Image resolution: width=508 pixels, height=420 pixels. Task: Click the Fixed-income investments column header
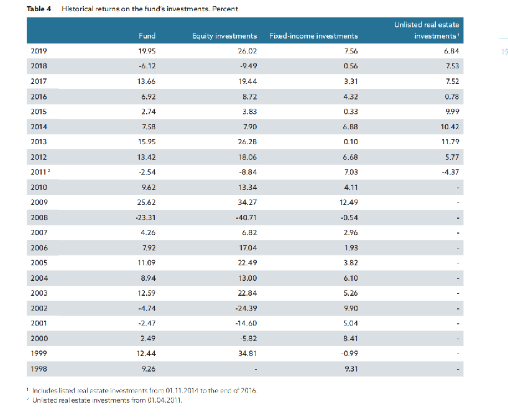pyautogui.click(x=313, y=36)
